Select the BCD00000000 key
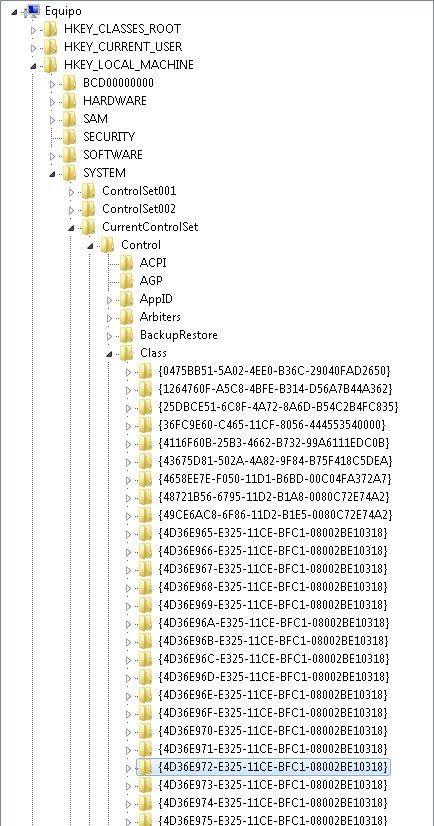The width and height of the screenshot is (434, 826). [x=119, y=83]
